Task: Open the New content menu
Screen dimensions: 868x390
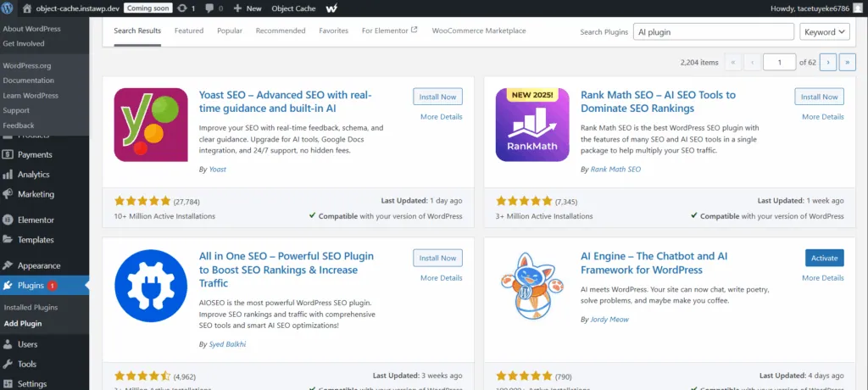Action: click(x=248, y=8)
